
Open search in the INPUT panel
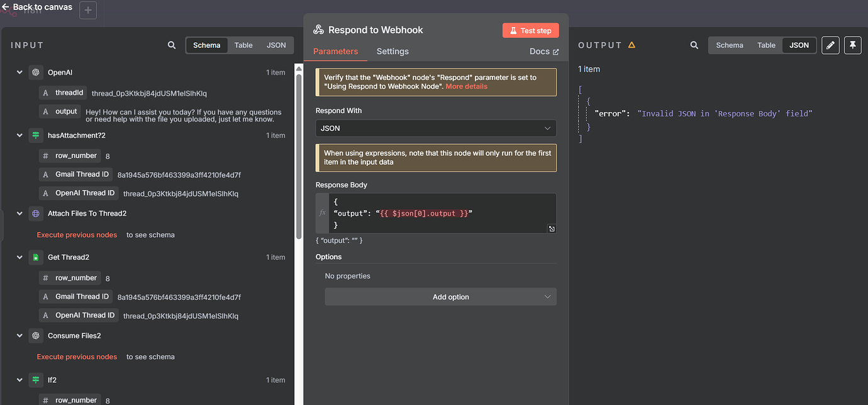[171, 45]
